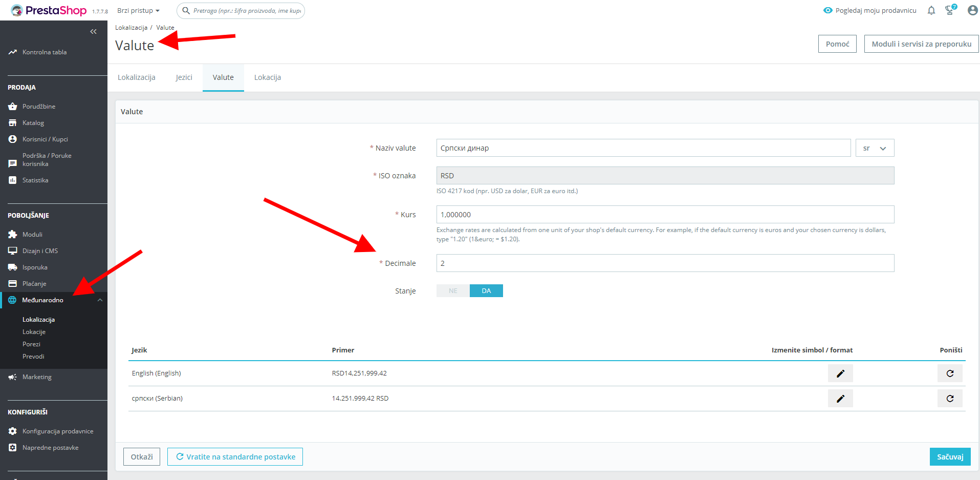980x480 pixels.
Task: Focus the top search box
Action: 241,11
